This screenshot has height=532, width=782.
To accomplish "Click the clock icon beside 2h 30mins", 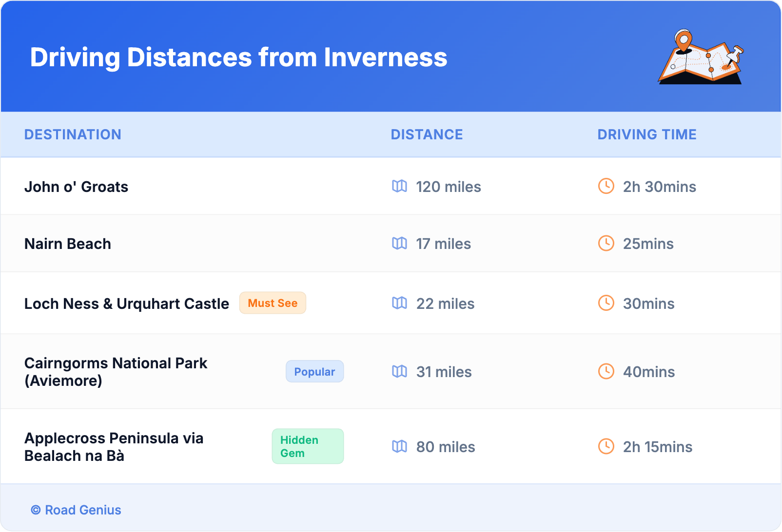I will [x=606, y=186].
